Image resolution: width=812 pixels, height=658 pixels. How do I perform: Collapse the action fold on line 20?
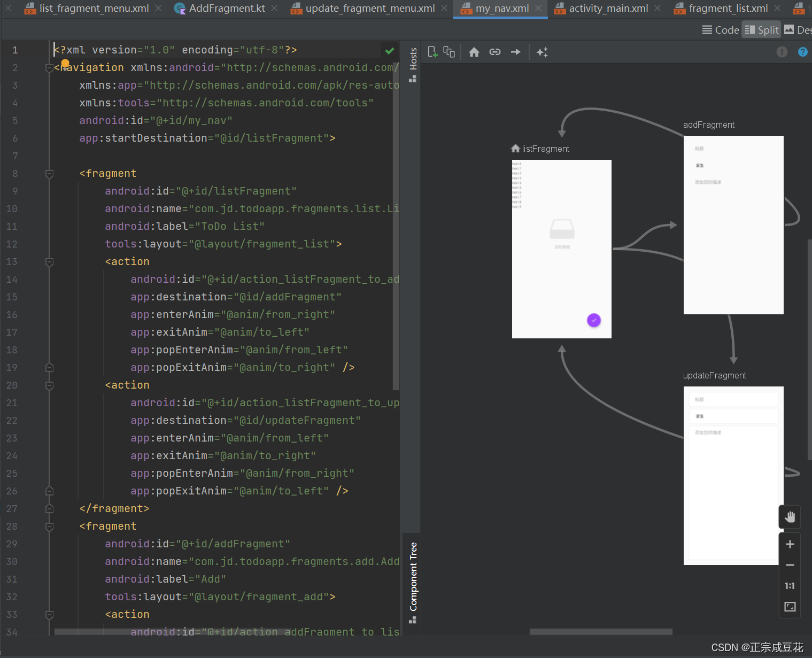[x=49, y=385]
